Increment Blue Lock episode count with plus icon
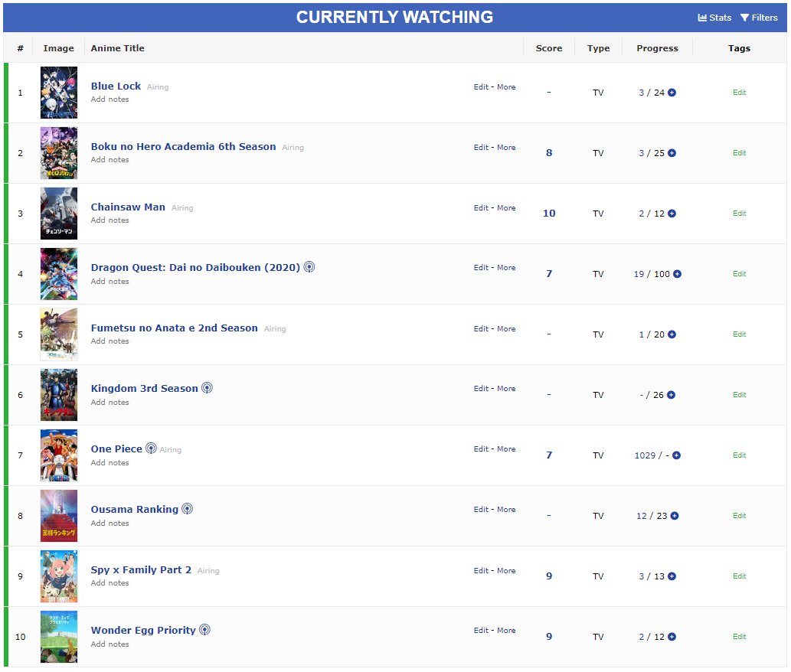The image size is (791, 672). click(673, 92)
